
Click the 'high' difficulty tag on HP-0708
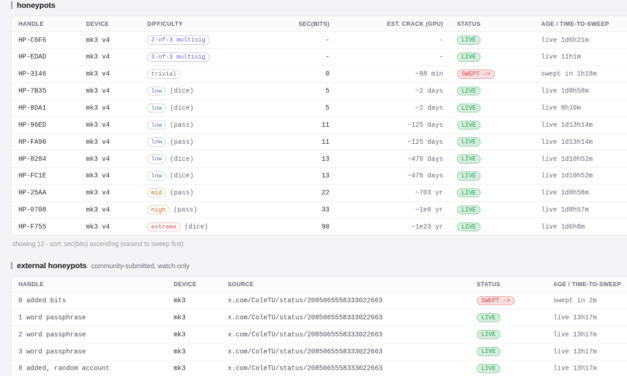tap(158, 210)
